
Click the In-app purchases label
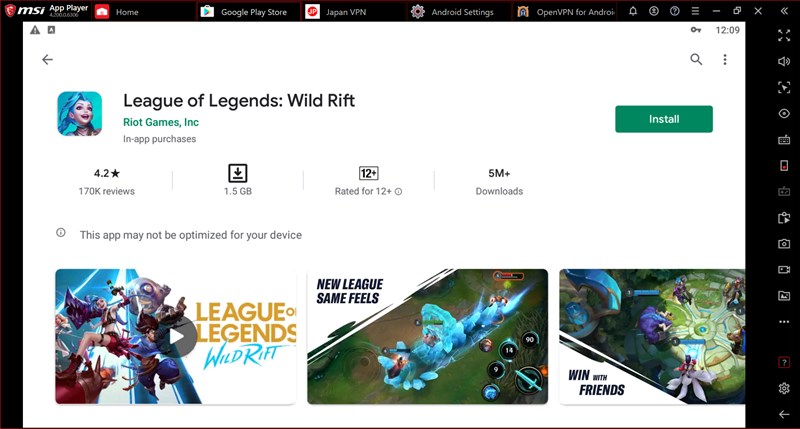159,139
